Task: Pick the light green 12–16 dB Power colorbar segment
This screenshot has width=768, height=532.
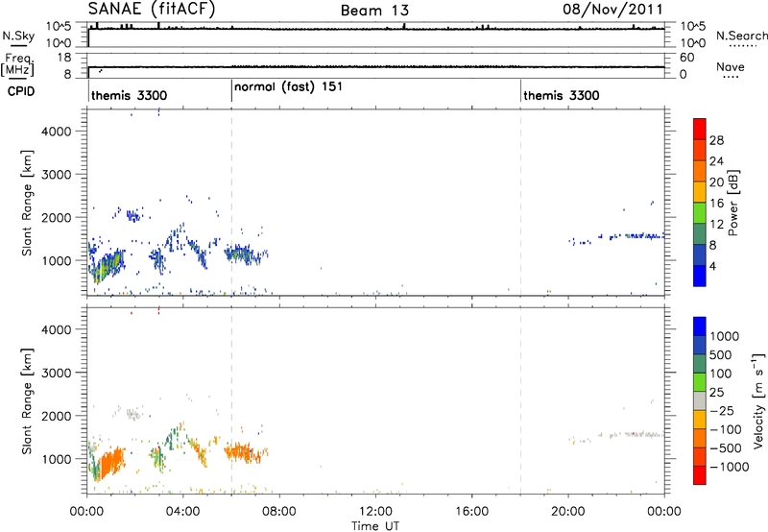Action: 700,213
